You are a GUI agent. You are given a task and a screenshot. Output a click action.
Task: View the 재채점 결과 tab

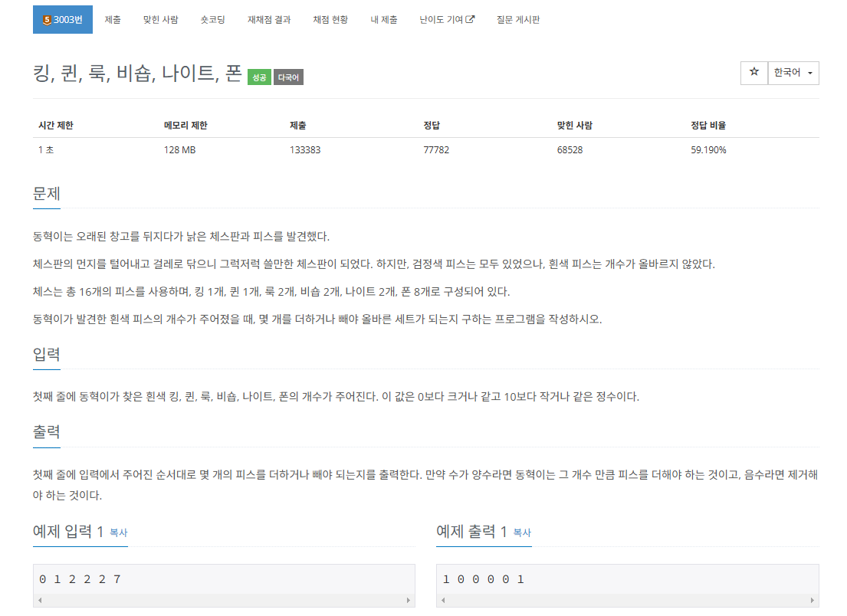tap(269, 19)
